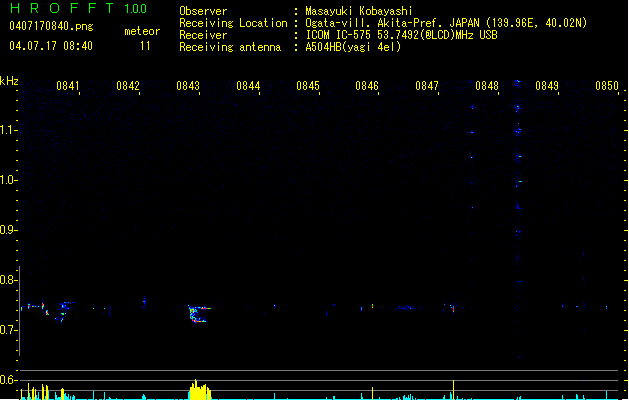Click antenna text A504HB(yagi 4el)
Image resolution: width=629 pixels, height=400 pixels.
[x=353, y=47]
